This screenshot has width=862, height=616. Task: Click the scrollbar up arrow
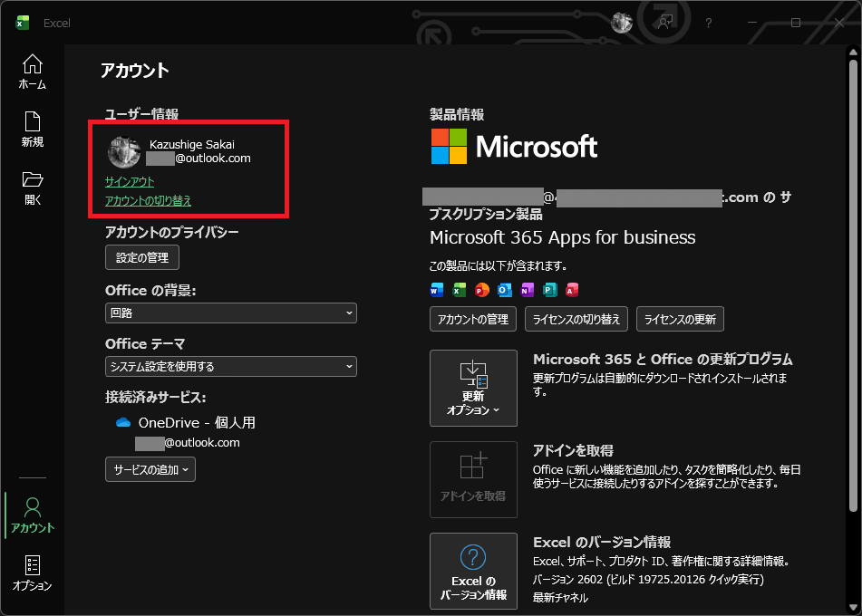(853, 53)
